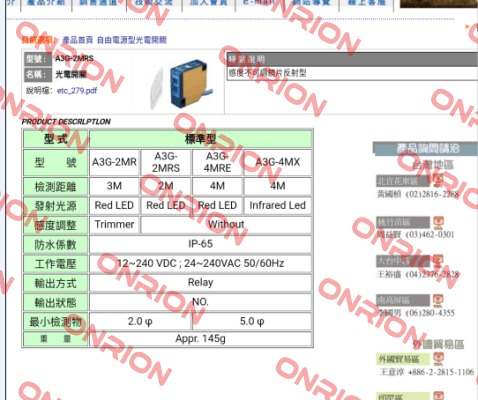
Task: Select the 線上客服 navigation tab
Action: 367,3
